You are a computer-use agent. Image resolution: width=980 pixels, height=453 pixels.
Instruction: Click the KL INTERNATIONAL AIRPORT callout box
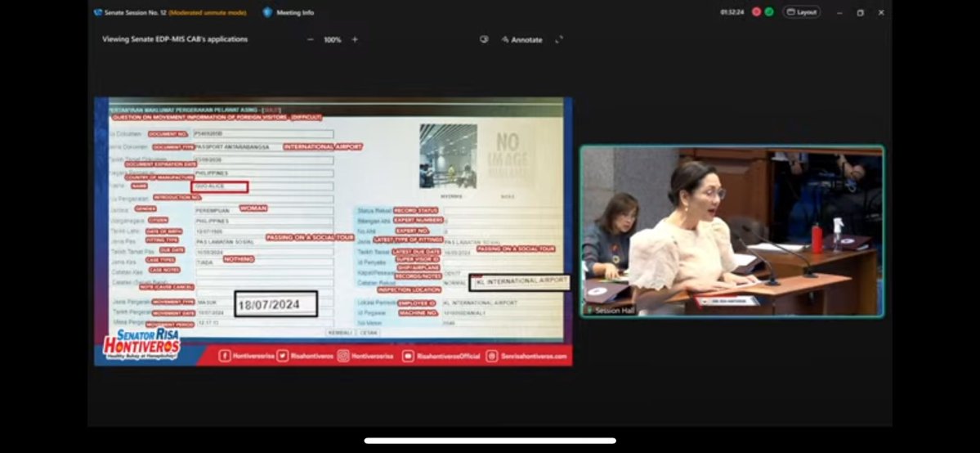click(x=519, y=282)
